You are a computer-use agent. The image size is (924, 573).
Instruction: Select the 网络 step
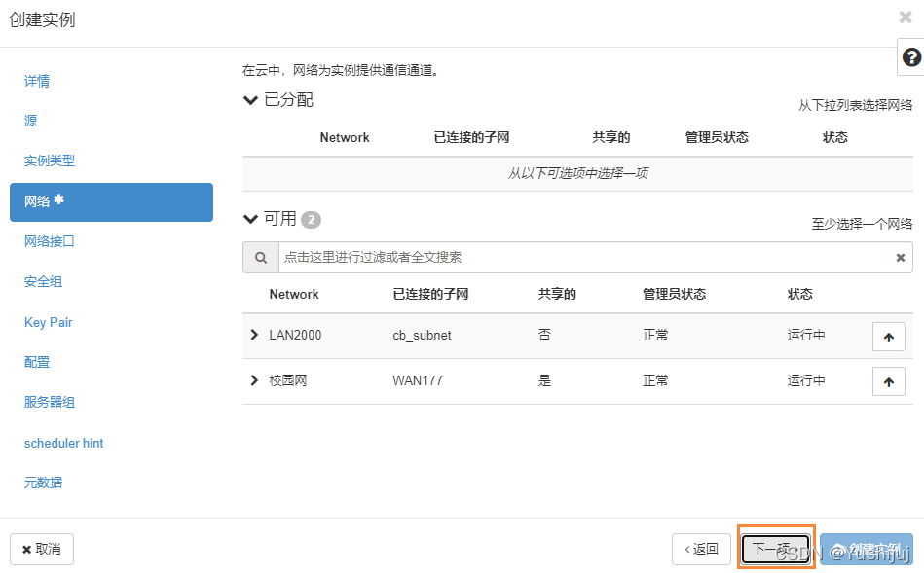(x=111, y=202)
